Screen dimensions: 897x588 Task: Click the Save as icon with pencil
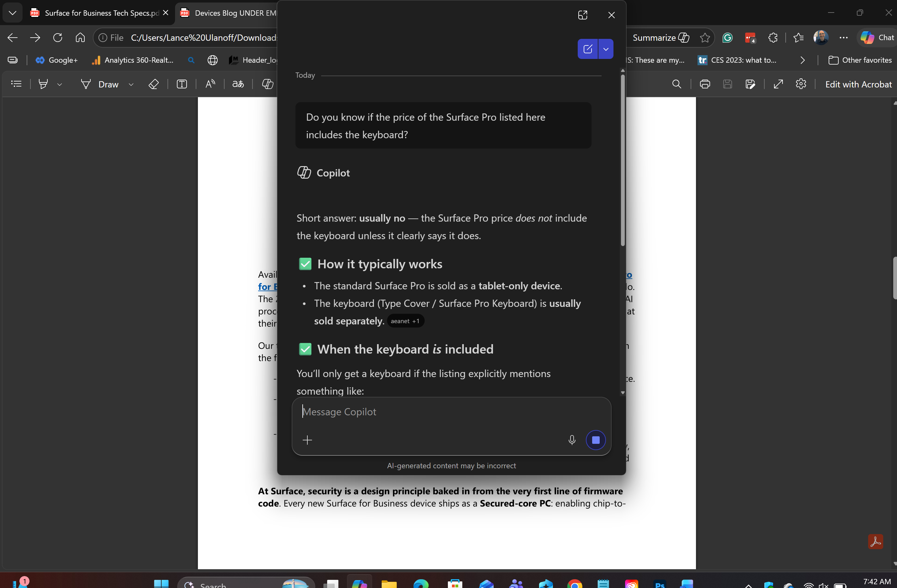pyautogui.click(x=750, y=84)
